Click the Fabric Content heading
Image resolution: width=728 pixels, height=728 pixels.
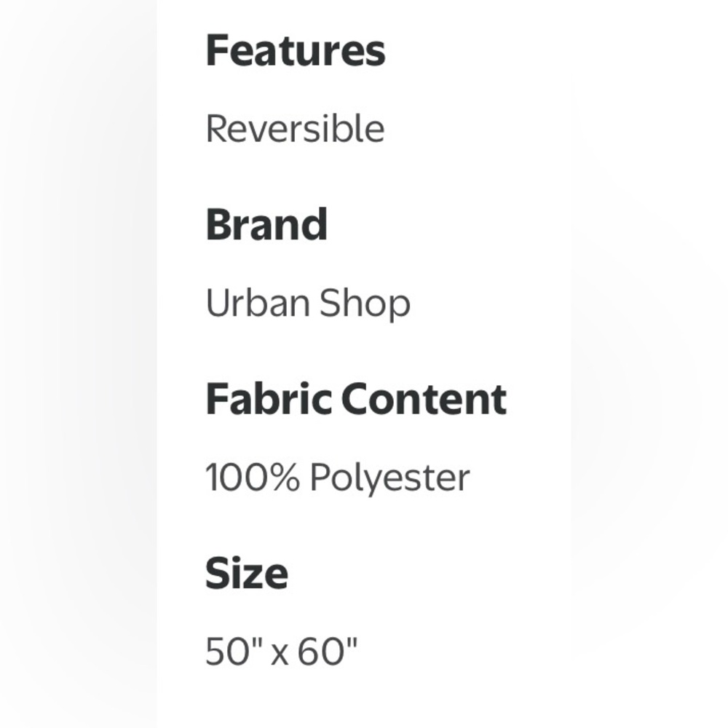pyautogui.click(x=356, y=399)
